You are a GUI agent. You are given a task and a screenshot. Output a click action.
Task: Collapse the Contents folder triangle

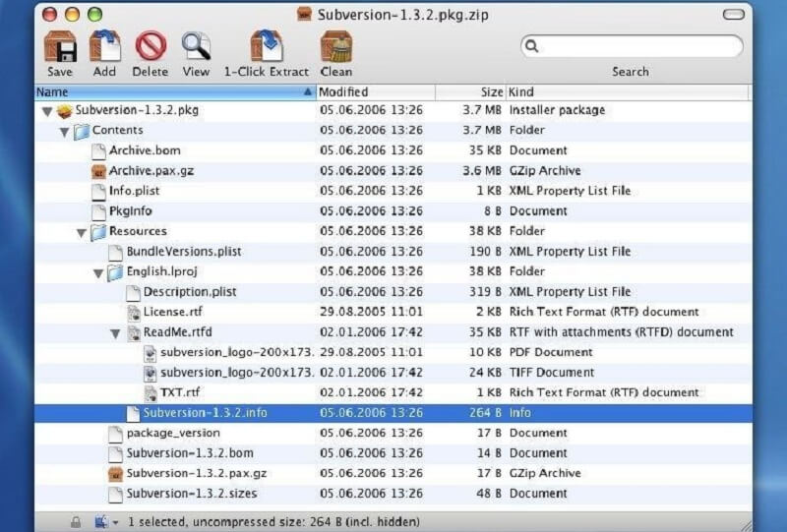point(64,132)
